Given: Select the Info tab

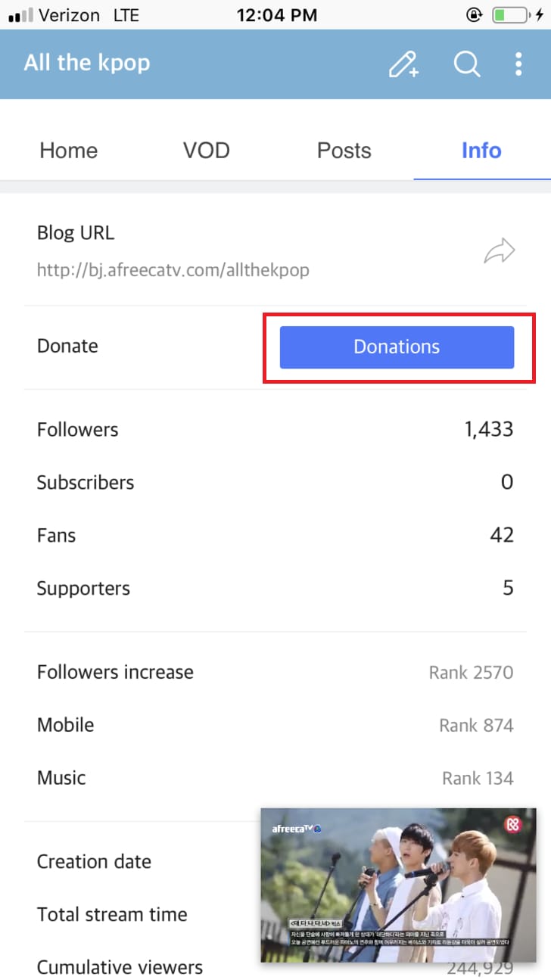Looking at the screenshot, I should click(482, 150).
